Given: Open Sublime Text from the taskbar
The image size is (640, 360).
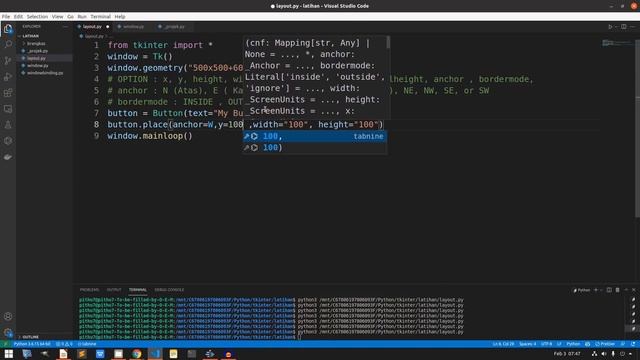Looking at the screenshot, I should click(82, 354).
